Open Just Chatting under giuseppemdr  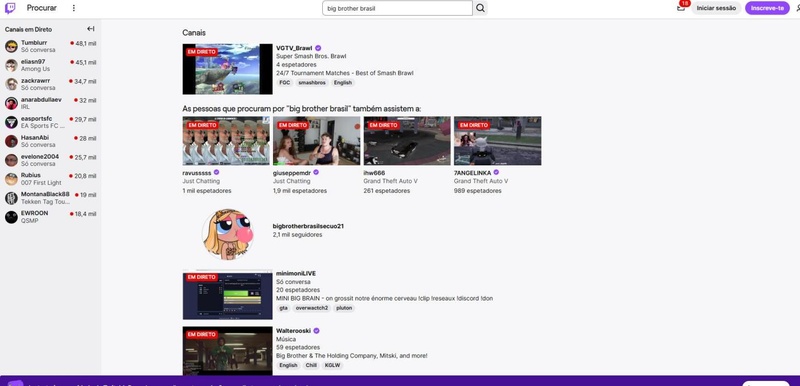click(x=291, y=181)
